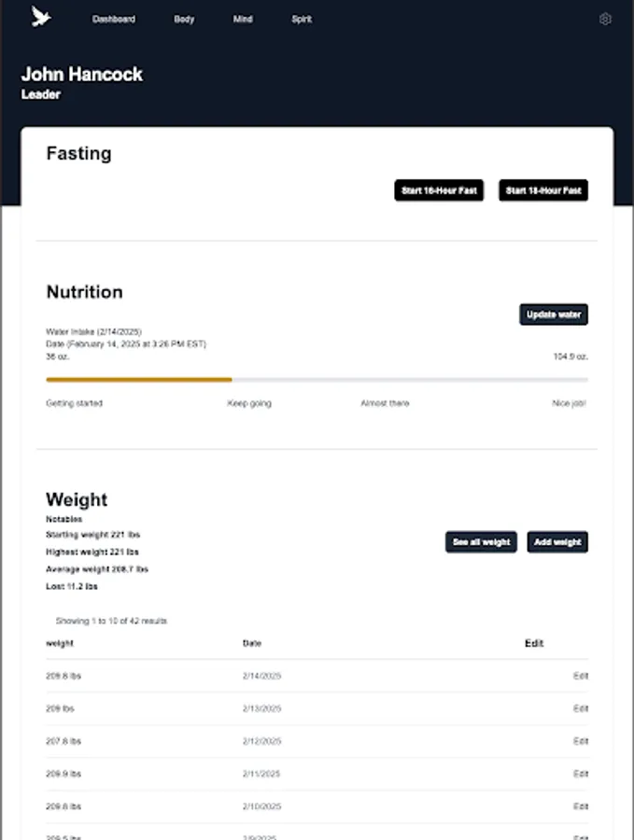Select the Dashboard menu item
Screen dimensions: 634x840
tap(113, 18)
